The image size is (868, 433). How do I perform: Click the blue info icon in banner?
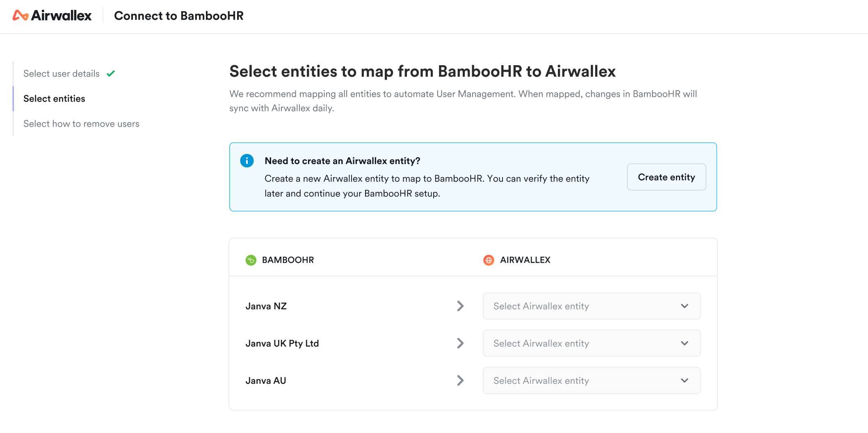pyautogui.click(x=247, y=161)
